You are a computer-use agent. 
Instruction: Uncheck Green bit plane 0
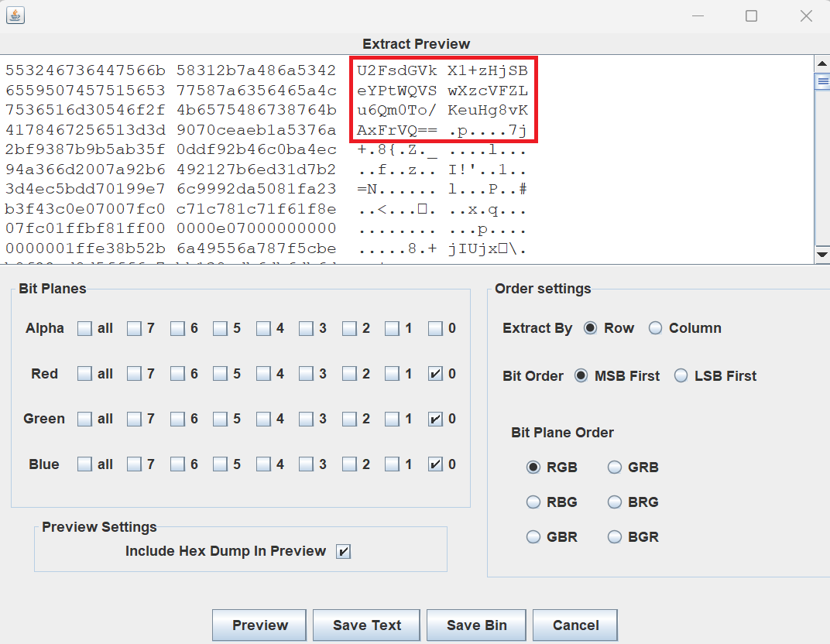[435, 419]
